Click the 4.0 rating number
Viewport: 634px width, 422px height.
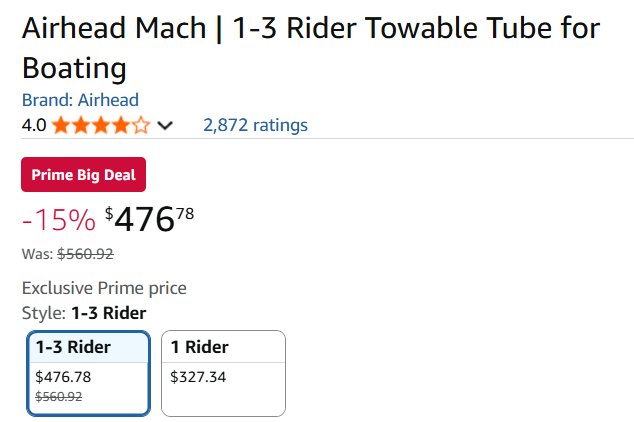(x=34, y=125)
